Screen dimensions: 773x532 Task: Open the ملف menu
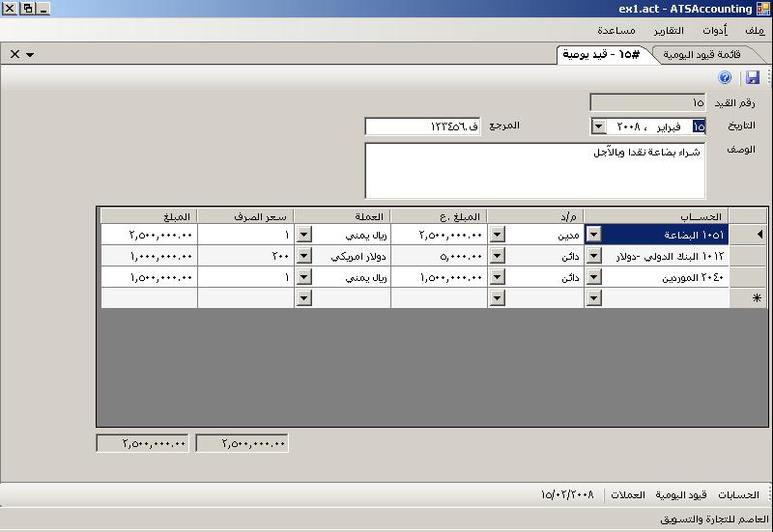tap(755, 30)
